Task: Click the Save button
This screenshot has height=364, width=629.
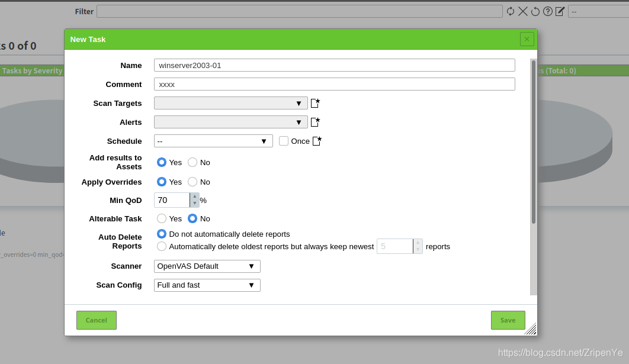Action: pyautogui.click(x=508, y=320)
